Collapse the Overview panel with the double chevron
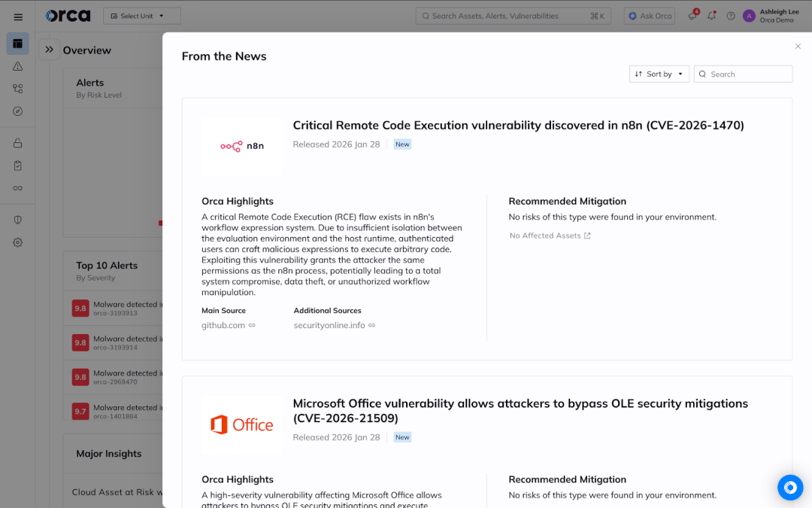The width and height of the screenshot is (812, 508). (x=47, y=50)
